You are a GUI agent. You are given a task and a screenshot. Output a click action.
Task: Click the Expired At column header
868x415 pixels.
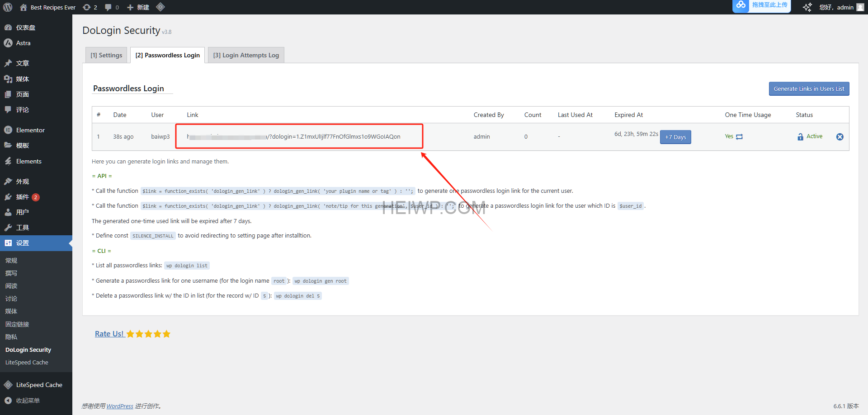point(628,115)
